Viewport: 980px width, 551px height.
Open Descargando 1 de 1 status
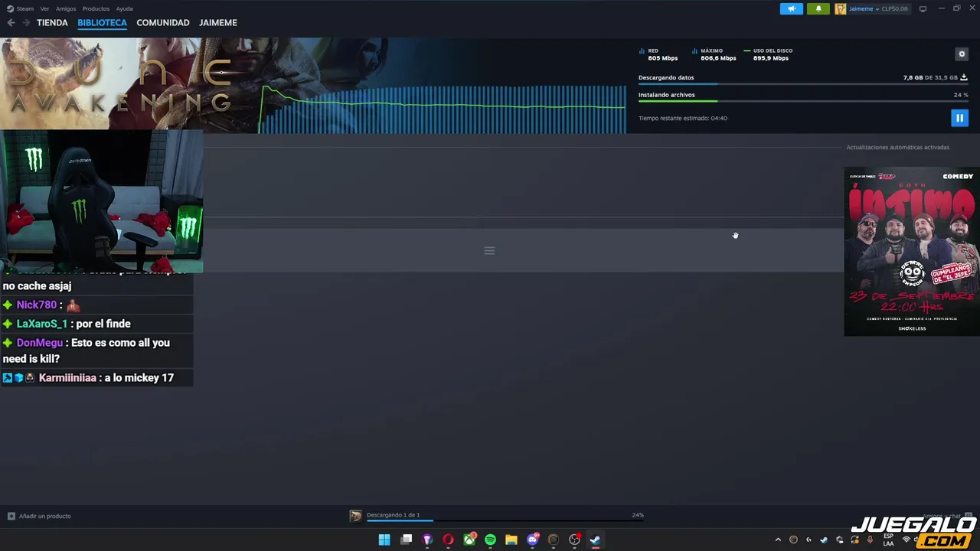pos(393,515)
